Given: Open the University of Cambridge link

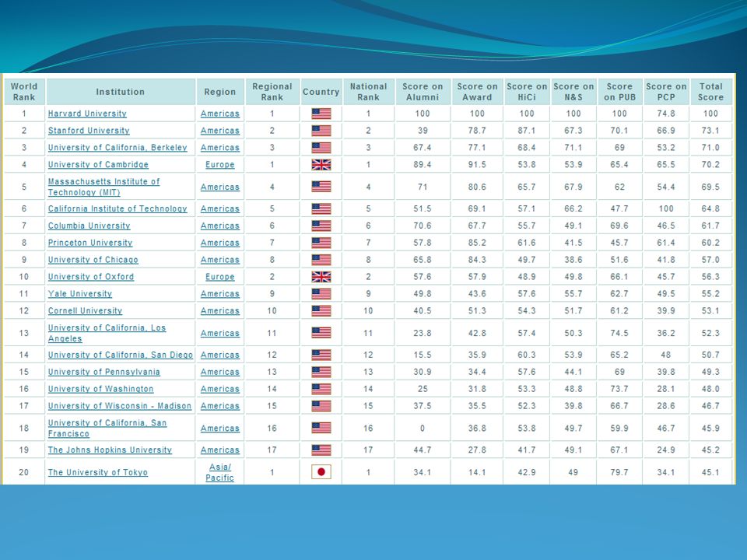Looking at the screenshot, I should (98, 165).
